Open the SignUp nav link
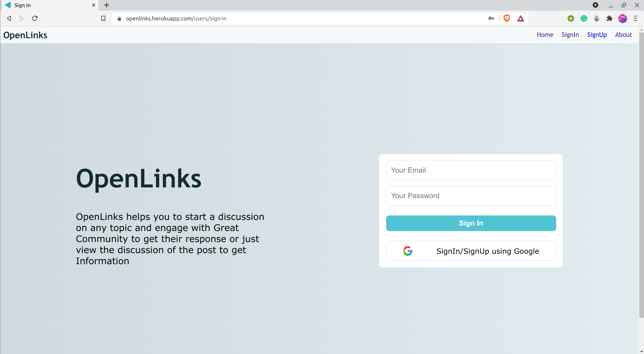 [x=597, y=35]
